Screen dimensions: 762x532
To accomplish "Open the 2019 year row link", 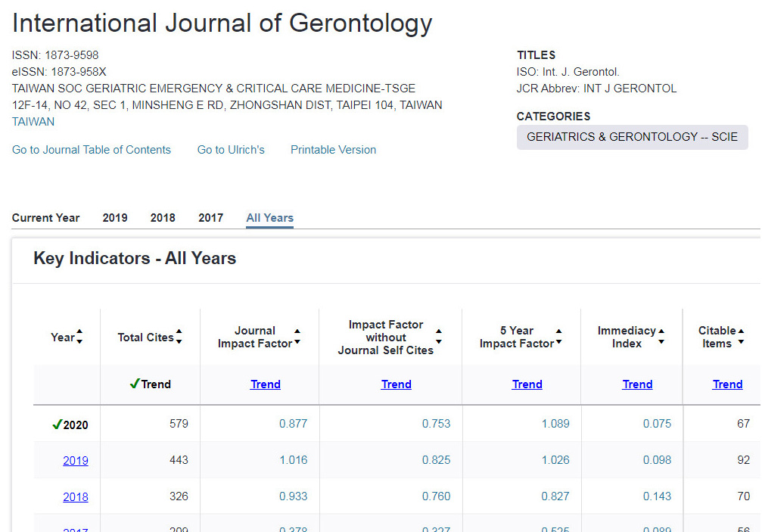I will click(76, 461).
